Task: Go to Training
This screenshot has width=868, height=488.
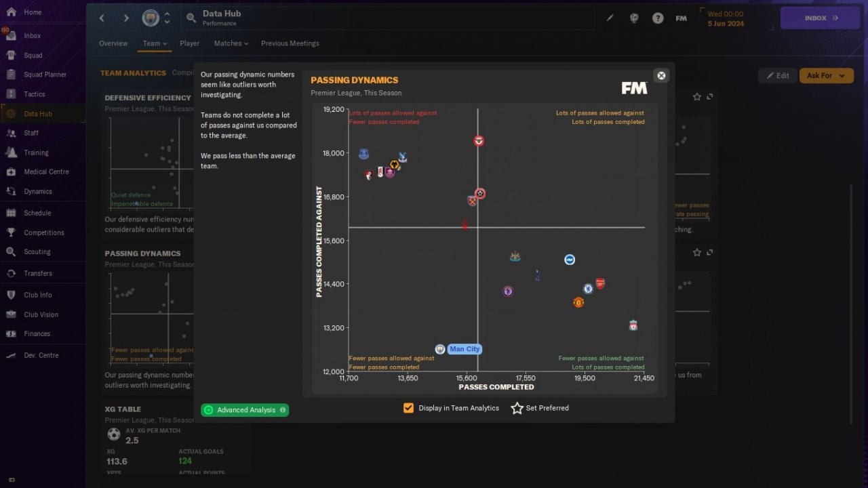Action: click(x=36, y=152)
